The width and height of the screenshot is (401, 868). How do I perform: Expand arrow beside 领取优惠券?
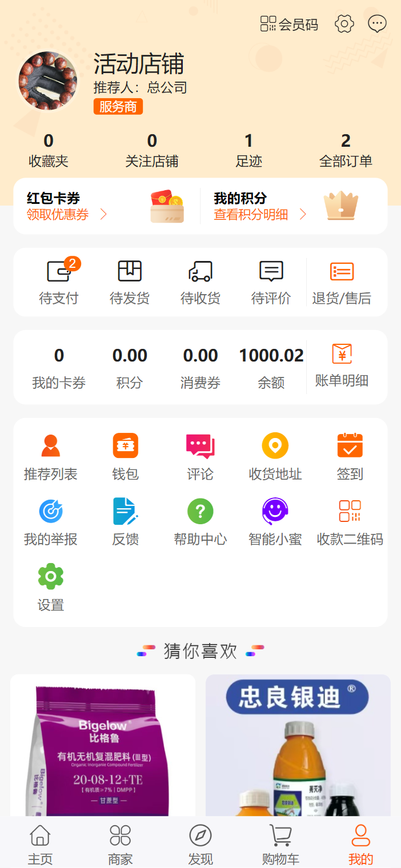point(103,215)
